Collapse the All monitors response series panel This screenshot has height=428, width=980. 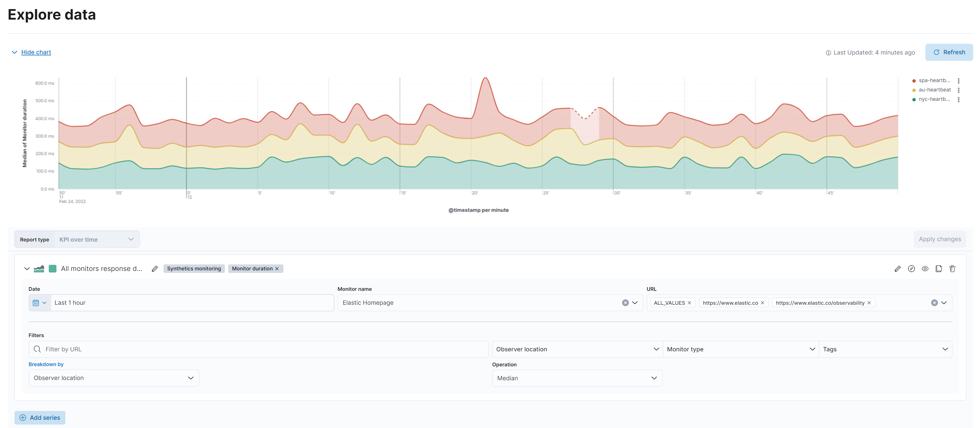pos(27,268)
